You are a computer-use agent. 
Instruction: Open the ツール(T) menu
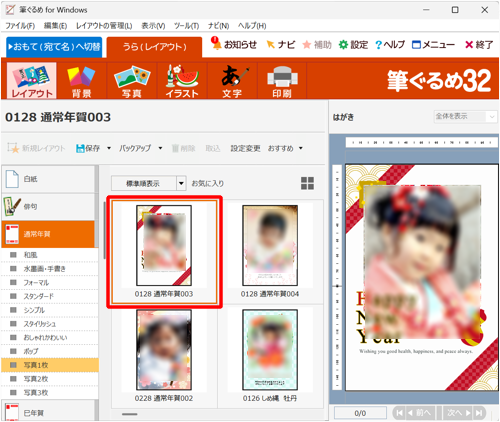point(186,26)
